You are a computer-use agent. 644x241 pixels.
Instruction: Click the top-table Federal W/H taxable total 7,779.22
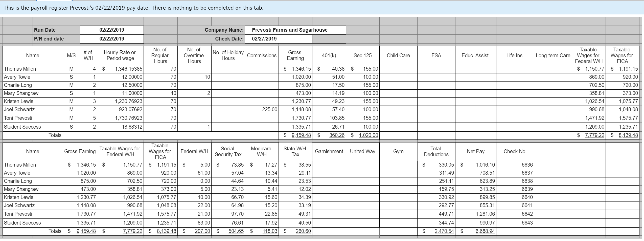click(588, 135)
